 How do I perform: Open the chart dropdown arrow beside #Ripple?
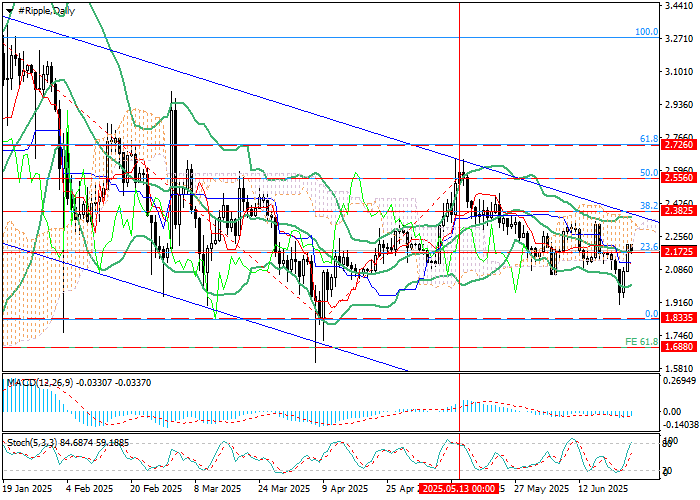(9, 8)
